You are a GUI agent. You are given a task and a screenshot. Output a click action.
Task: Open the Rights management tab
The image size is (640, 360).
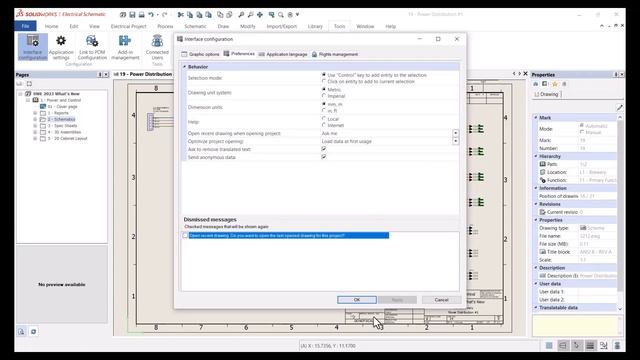click(335, 54)
